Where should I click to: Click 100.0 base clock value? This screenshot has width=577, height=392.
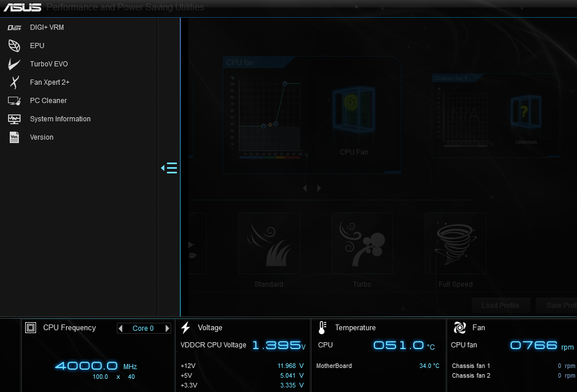pos(101,377)
